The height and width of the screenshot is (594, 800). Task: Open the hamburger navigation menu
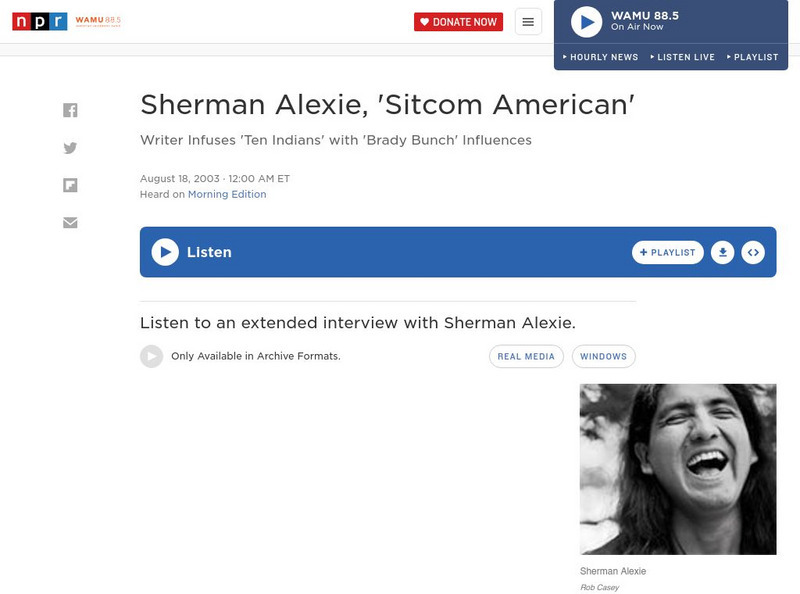527,20
